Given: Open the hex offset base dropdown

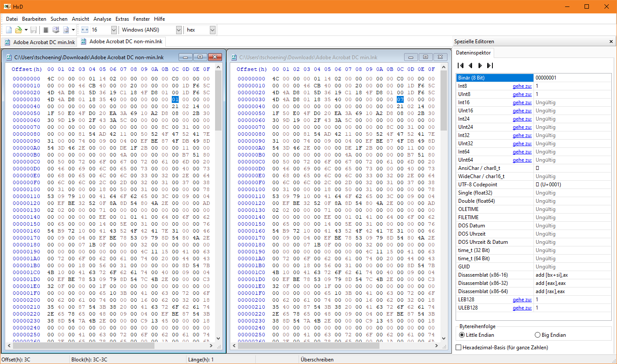Looking at the screenshot, I should [x=212, y=29].
